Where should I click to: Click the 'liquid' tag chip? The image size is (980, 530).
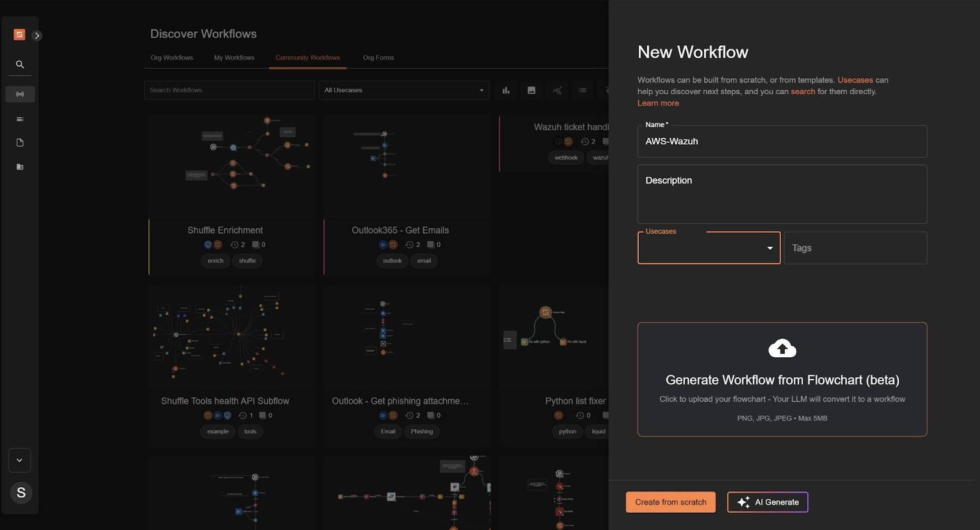(598, 431)
